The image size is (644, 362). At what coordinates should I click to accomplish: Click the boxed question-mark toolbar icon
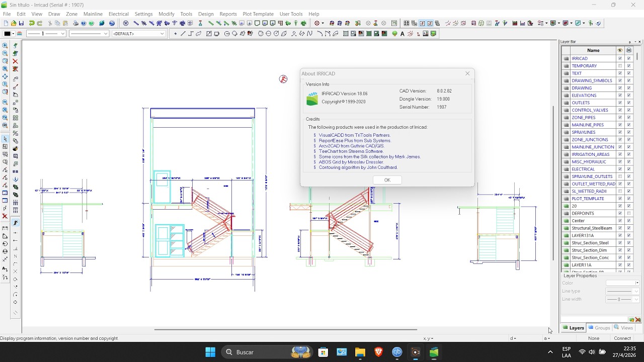point(394,23)
